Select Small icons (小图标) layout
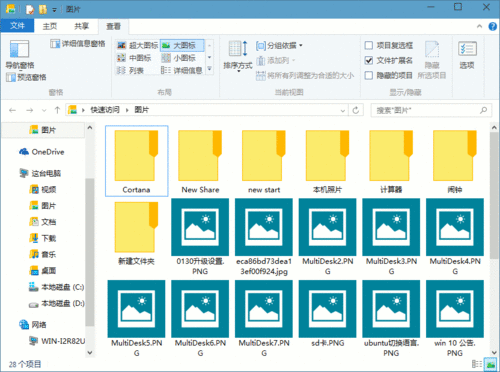 click(179, 58)
